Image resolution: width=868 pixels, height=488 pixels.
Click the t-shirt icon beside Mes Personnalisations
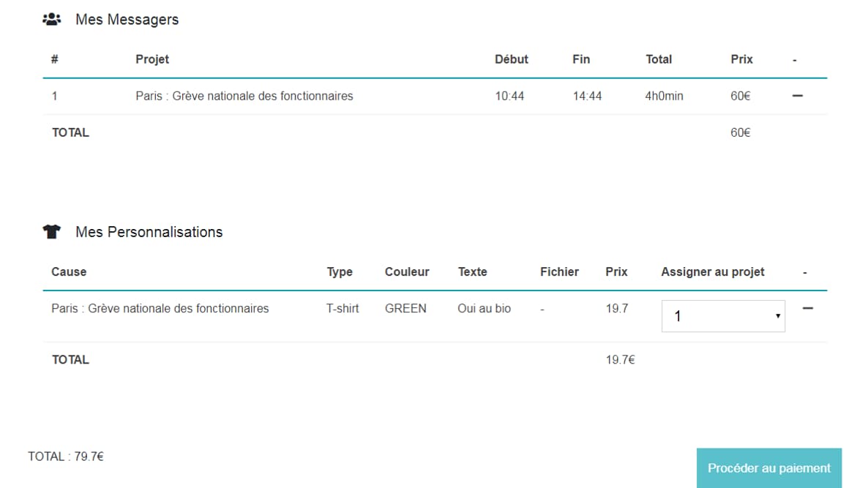click(51, 231)
